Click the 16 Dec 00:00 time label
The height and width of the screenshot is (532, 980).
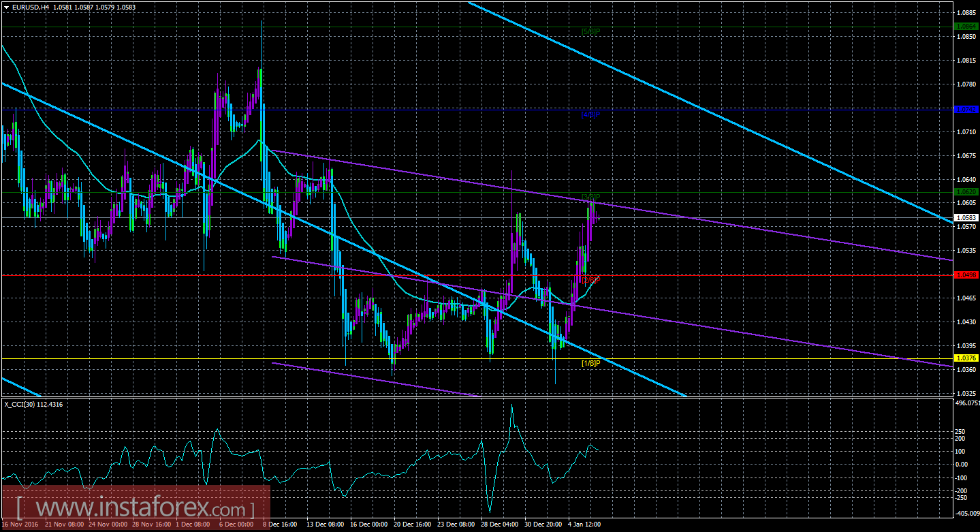pyautogui.click(x=367, y=525)
